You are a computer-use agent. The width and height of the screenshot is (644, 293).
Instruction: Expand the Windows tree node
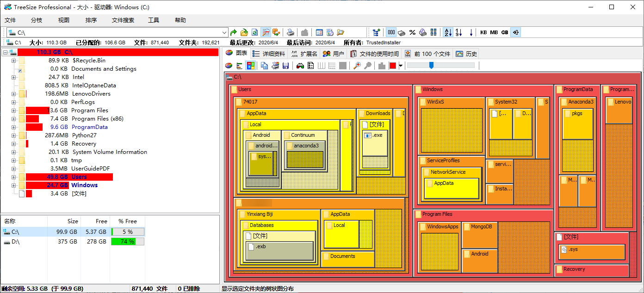pos(13,185)
